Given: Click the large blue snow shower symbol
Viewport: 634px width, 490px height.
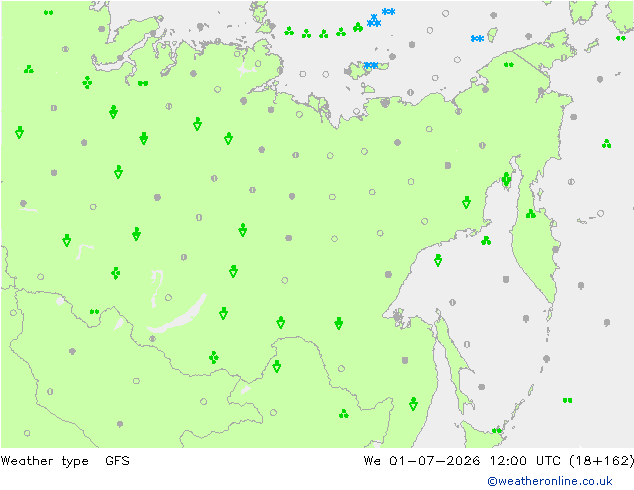Looking at the screenshot, I should [x=374, y=21].
